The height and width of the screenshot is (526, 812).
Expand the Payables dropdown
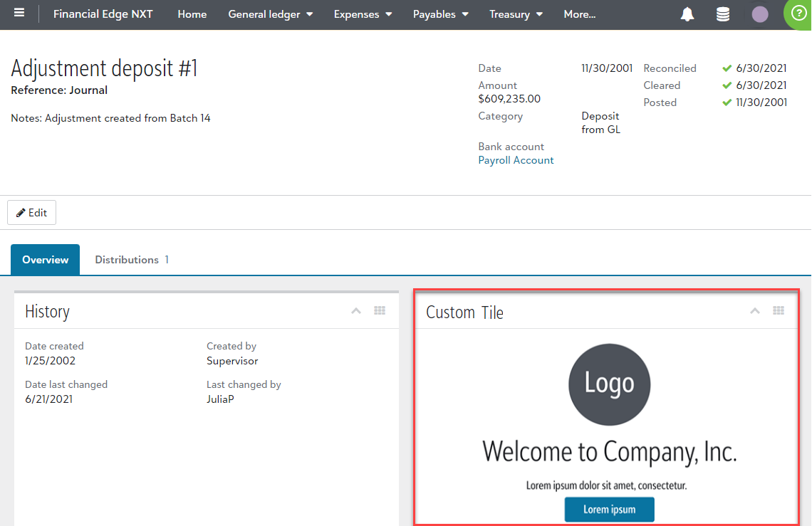point(440,14)
